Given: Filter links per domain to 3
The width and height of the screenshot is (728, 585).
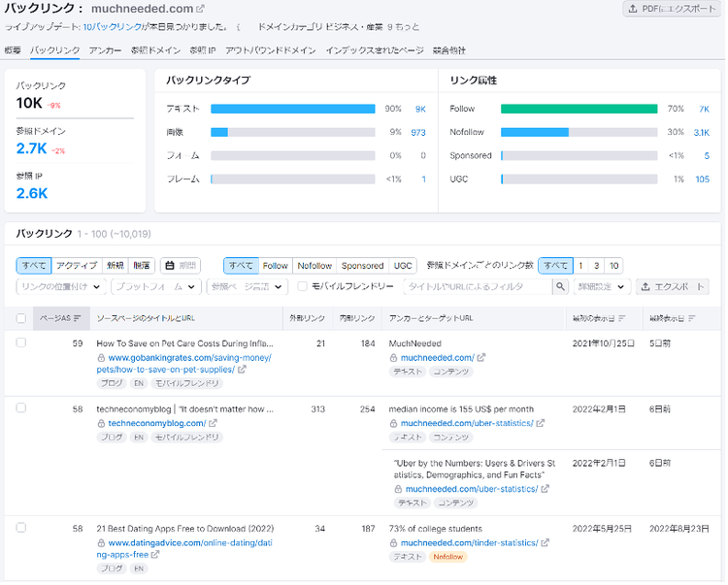Looking at the screenshot, I should point(596,266).
